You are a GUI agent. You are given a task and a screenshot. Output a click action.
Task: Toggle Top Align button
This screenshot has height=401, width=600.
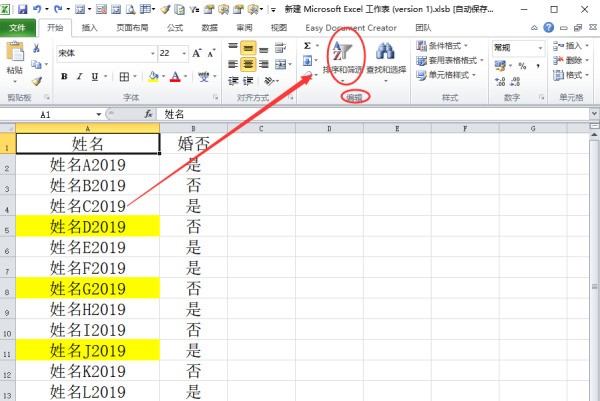click(x=233, y=48)
